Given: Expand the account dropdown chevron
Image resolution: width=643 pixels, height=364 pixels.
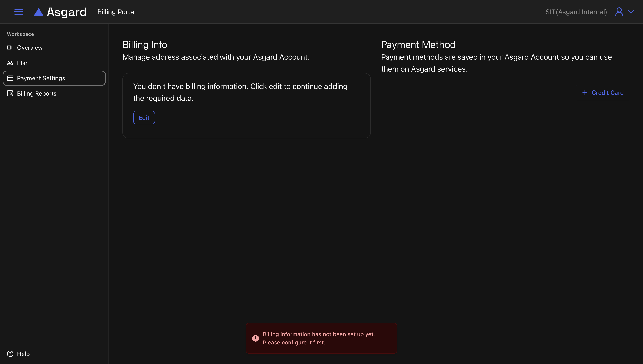Looking at the screenshot, I should pos(631,12).
